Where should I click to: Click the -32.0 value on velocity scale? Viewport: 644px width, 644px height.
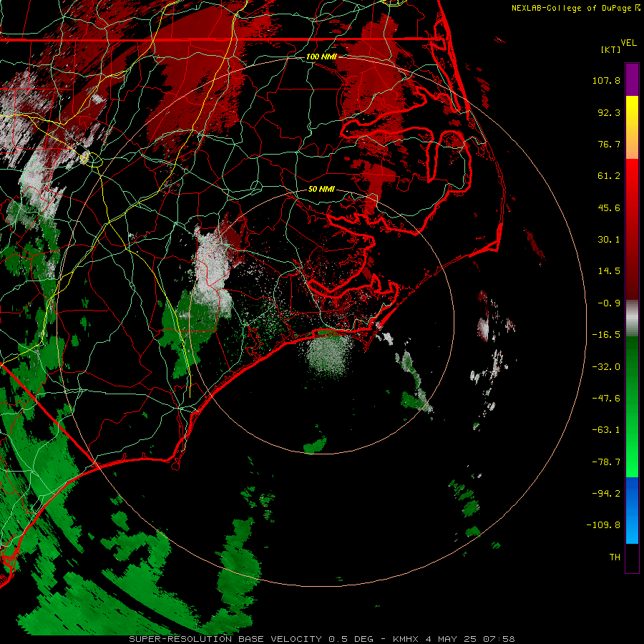[606, 367]
